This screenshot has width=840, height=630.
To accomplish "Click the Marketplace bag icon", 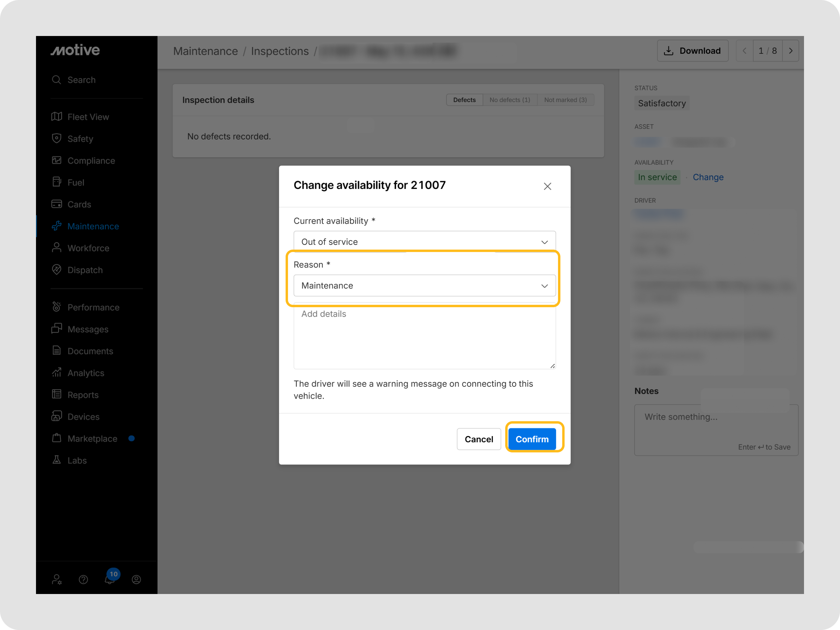I will coord(57,438).
